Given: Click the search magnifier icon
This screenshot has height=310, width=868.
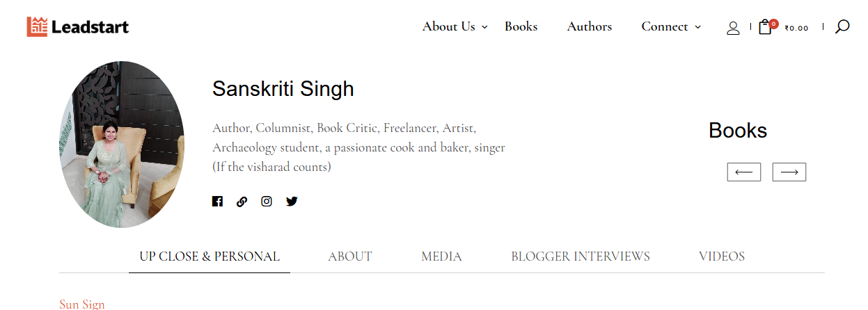Looking at the screenshot, I should pyautogui.click(x=842, y=27).
